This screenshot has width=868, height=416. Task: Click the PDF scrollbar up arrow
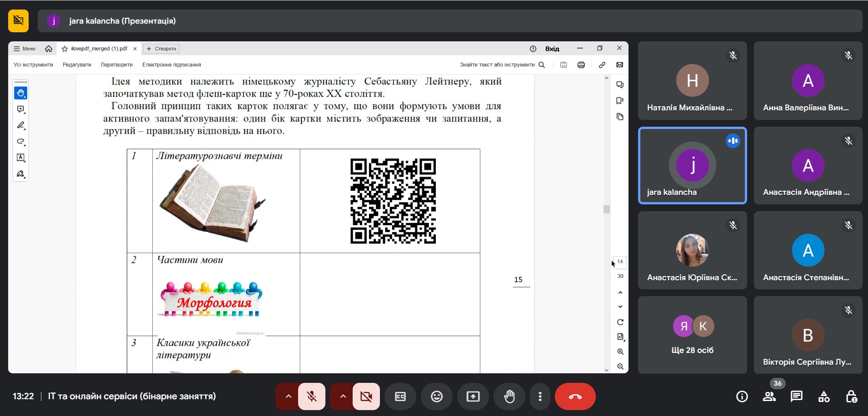click(606, 79)
